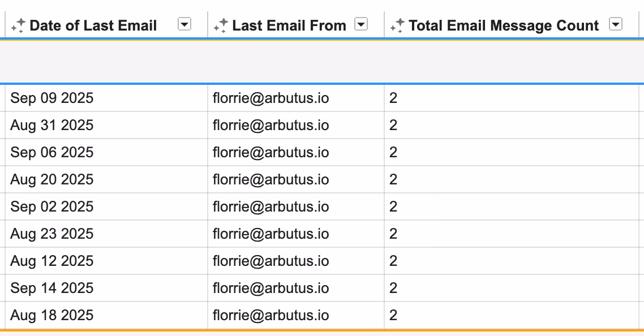The width and height of the screenshot is (644, 336).
Task: Click sparkle icon beside Total Email Message Count
Action: click(x=398, y=26)
